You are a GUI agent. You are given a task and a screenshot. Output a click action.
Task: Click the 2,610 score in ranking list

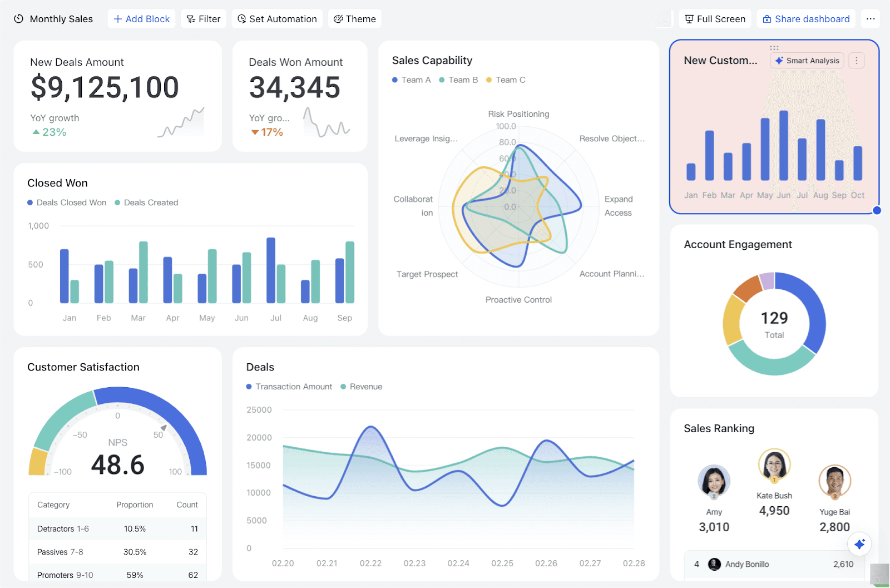click(843, 564)
